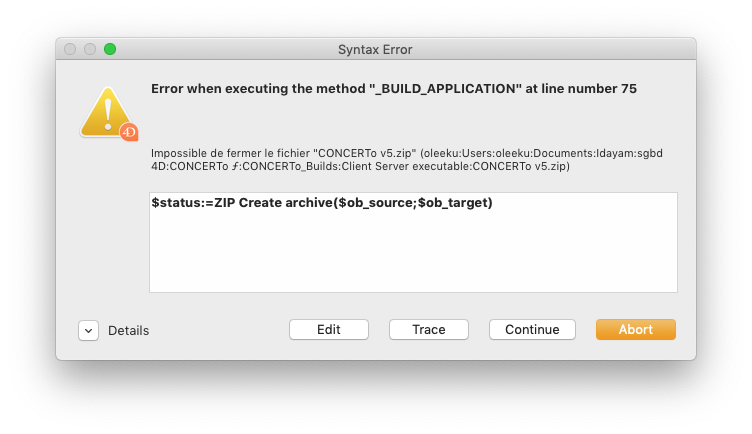Click the Syntax Error title bar text
The width and height of the screenshot is (752, 434).
pyautogui.click(x=375, y=49)
